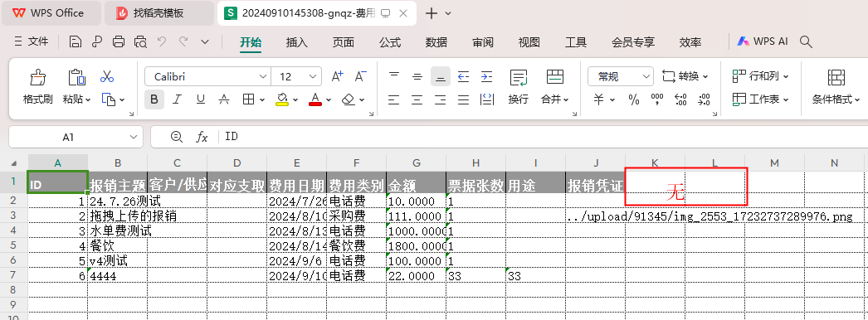Expand the number format 常规 dropdown
Image resolution: width=868 pixels, height=320 pixels.
(621, 77)
